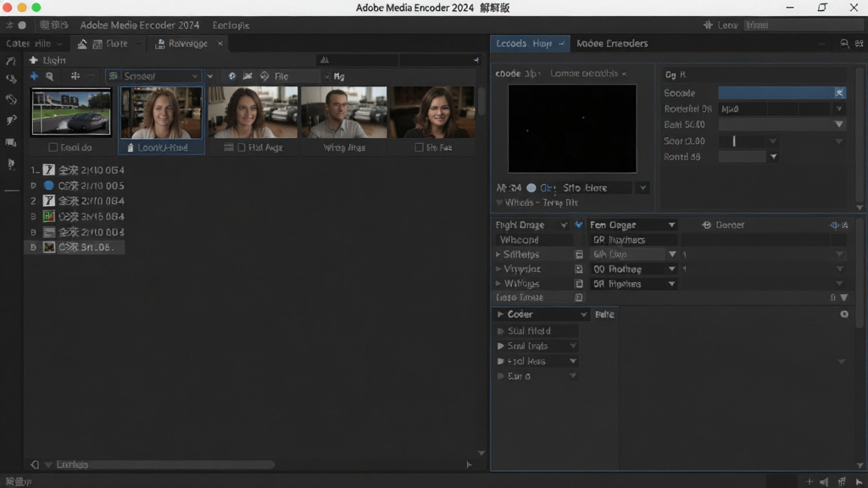Click the crosshair icon left of Scnoset dropdown

[x=75, y=75]
